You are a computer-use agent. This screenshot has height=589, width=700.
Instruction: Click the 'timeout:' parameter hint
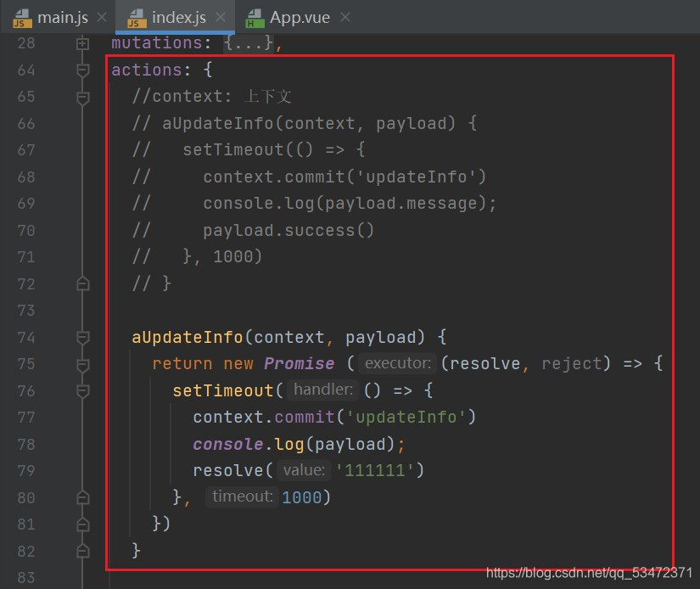click(x=243, y=496)
